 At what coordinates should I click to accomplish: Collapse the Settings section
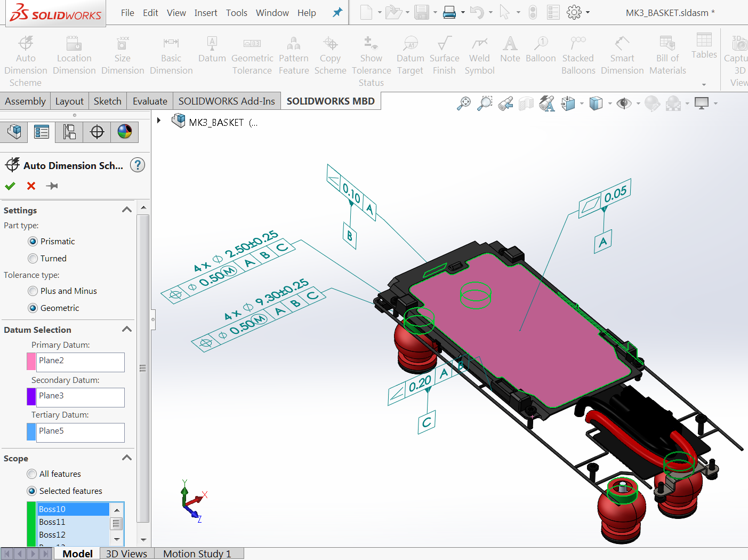point(126,210)
